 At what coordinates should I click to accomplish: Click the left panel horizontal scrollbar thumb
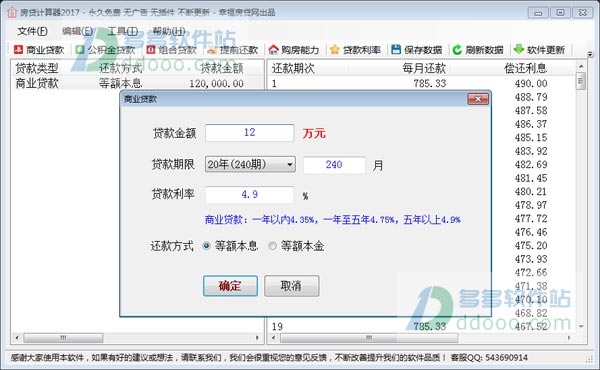64,338
